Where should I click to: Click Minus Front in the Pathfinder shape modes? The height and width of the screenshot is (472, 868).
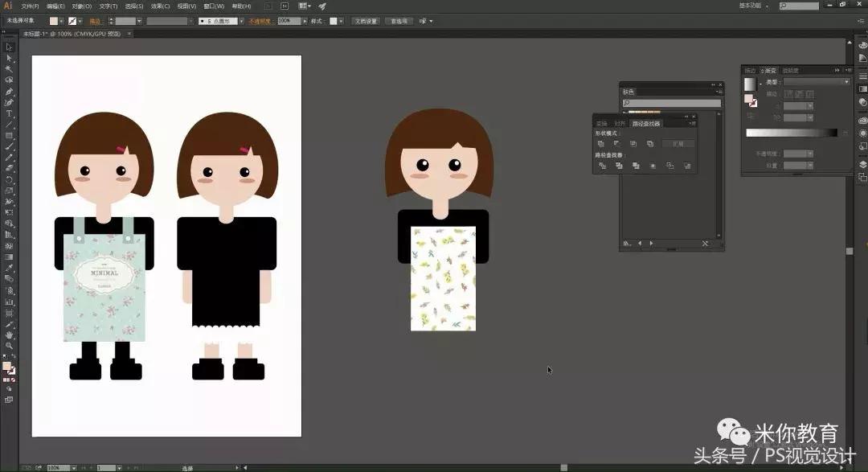pyautogui.click(x=617, y=143)
